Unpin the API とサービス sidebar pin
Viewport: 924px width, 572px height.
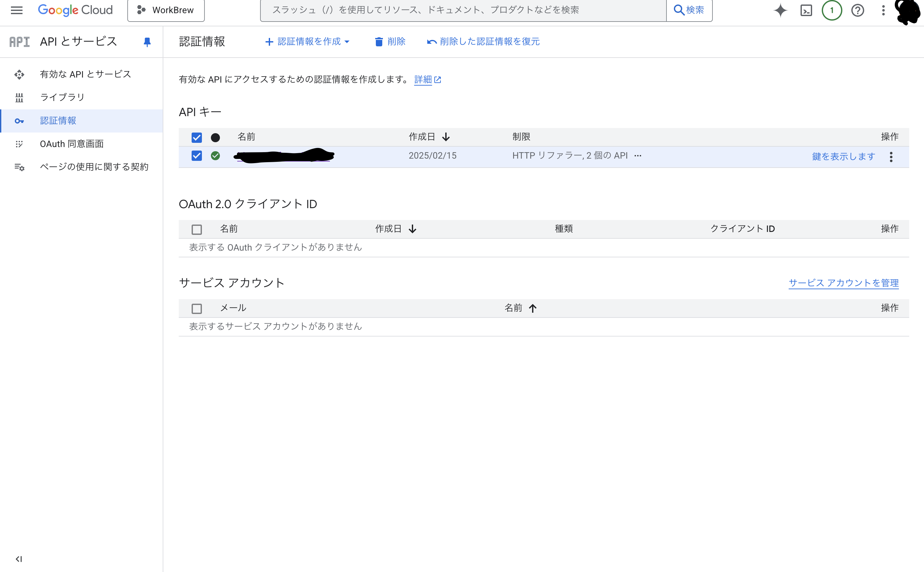pyautogui.click(x=147, y=42)
